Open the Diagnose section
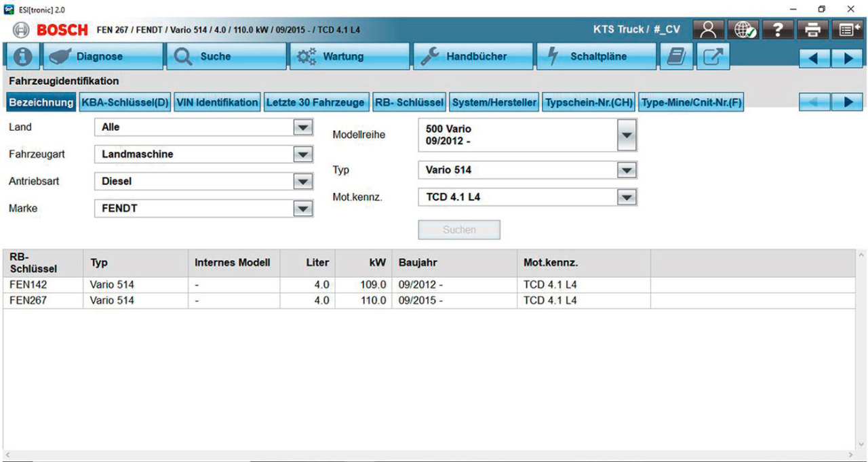 [103, 57]
